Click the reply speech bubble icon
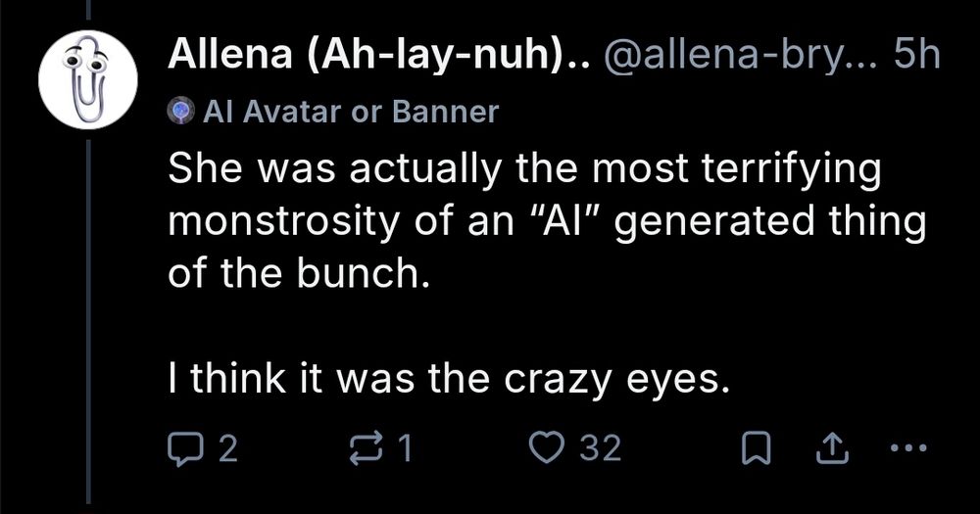The image size is (980, 514). (183, 448)
